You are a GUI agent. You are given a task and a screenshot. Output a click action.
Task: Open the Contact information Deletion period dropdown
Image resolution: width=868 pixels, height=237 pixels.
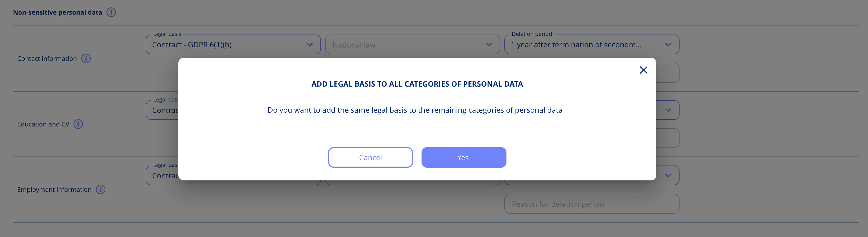pos(592,44)
